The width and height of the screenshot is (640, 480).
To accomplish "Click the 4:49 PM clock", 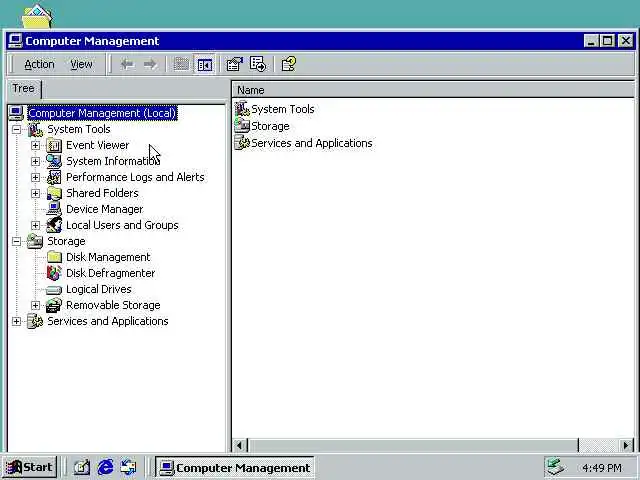I will pos(602,468).
